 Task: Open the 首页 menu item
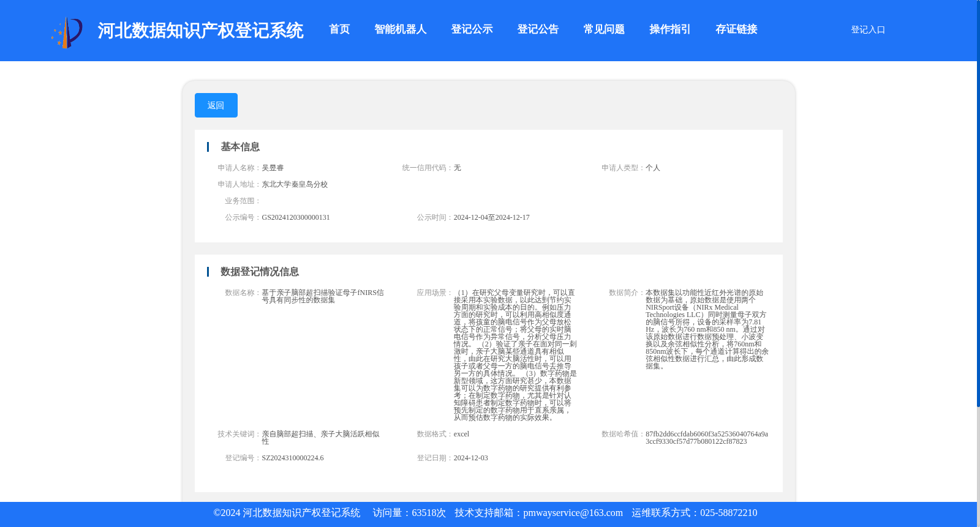pos(339,29)
